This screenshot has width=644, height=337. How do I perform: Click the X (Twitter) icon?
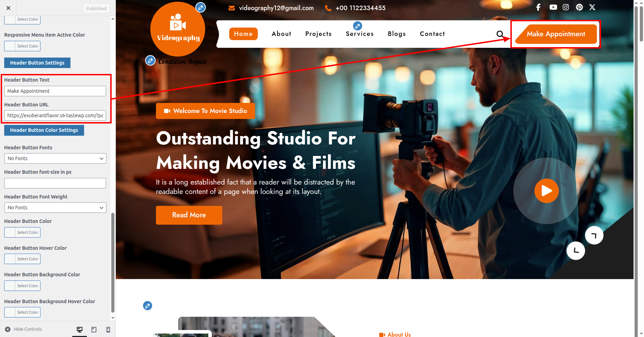click(592, 7)
